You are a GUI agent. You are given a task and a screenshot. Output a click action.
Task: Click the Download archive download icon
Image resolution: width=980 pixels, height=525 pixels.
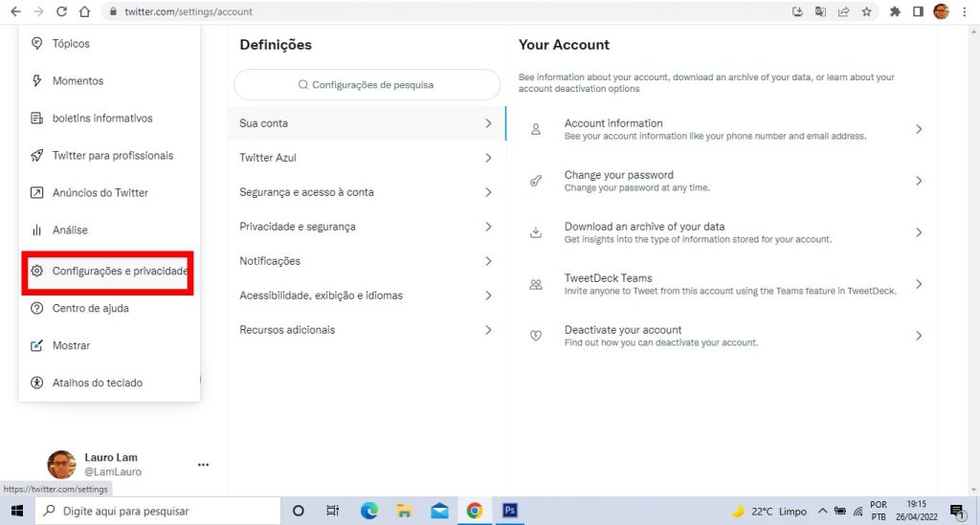[x=536, y=232]
